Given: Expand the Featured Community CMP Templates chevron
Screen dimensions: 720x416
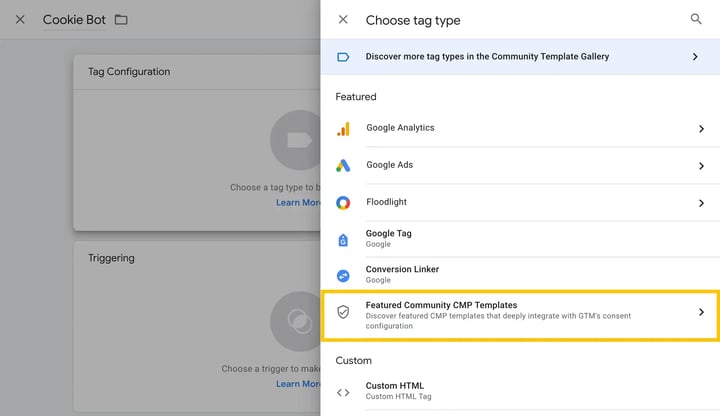Looking at the screenshot, I should [701, 312].
